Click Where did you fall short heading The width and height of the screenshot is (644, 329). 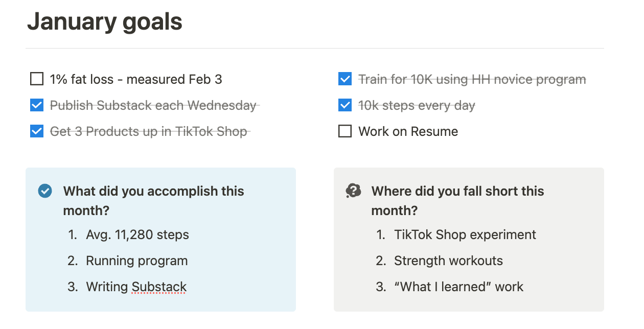457,201
